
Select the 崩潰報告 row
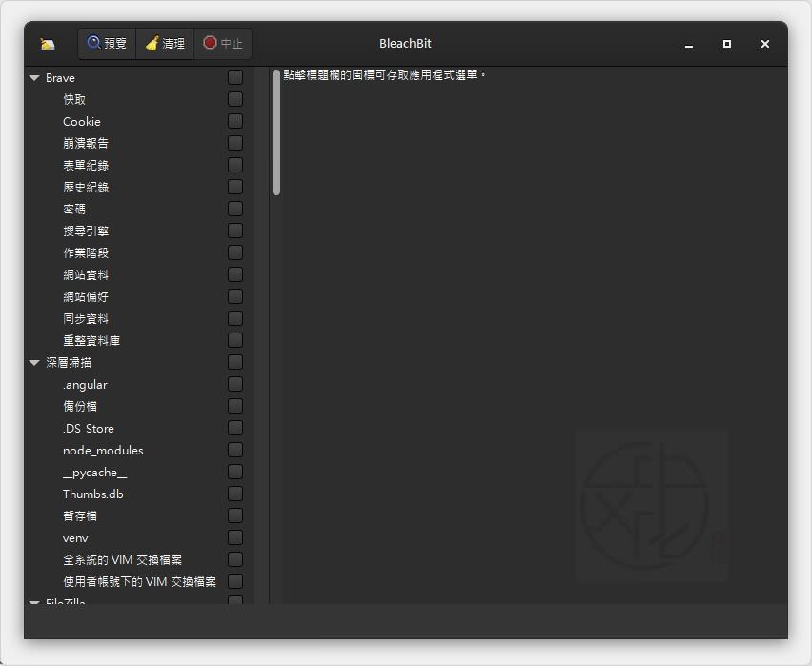pos(86,144)
